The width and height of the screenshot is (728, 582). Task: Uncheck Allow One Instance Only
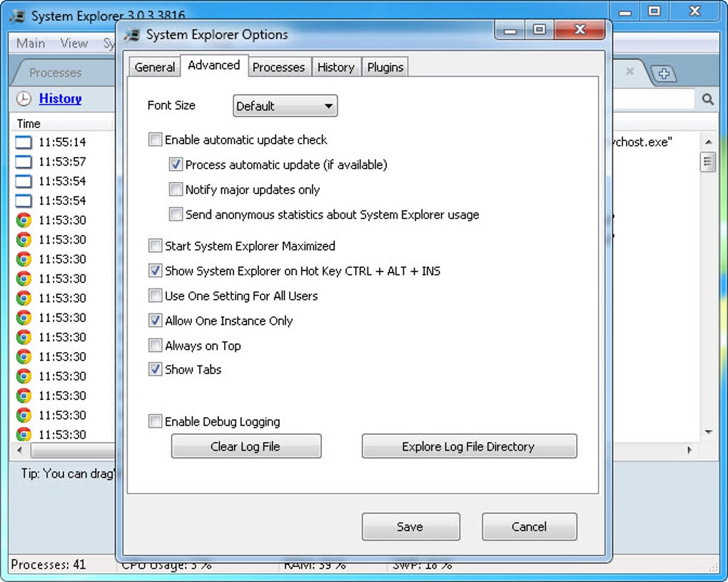155,321
